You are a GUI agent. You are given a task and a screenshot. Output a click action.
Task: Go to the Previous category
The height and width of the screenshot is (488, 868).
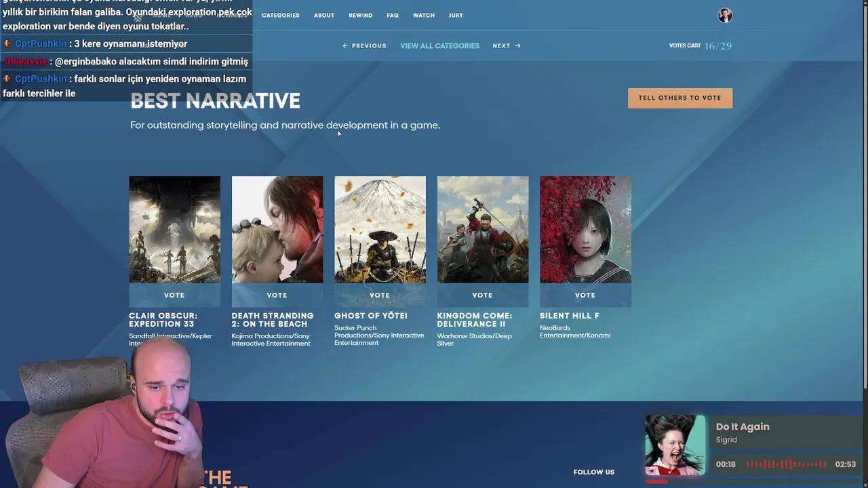364,46
